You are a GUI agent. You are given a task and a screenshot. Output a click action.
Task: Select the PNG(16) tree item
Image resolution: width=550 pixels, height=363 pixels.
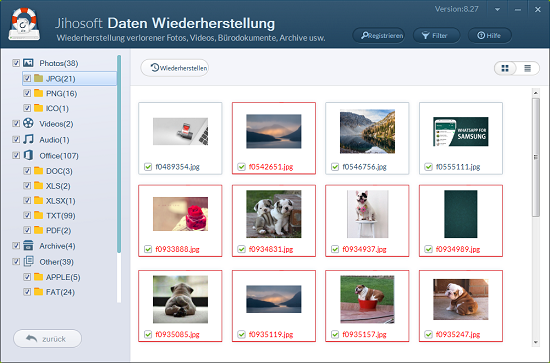pos(61,93)
